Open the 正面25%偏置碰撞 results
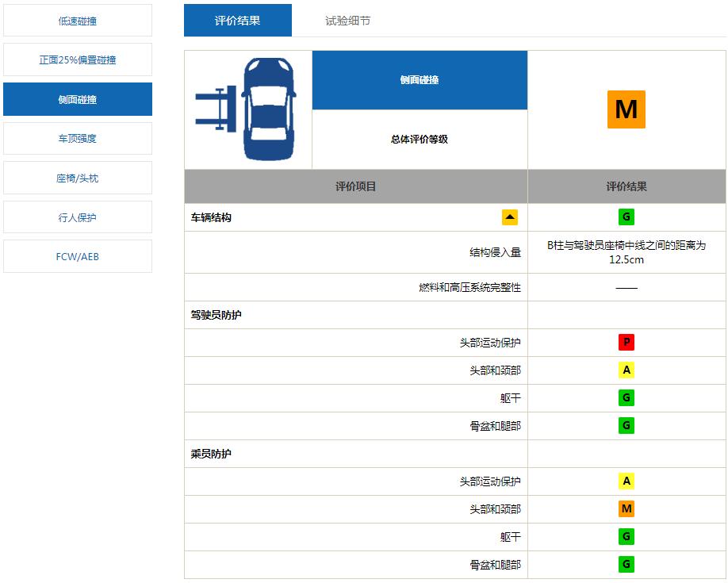This screenshot has width=728, height=583. click(77, 59)
